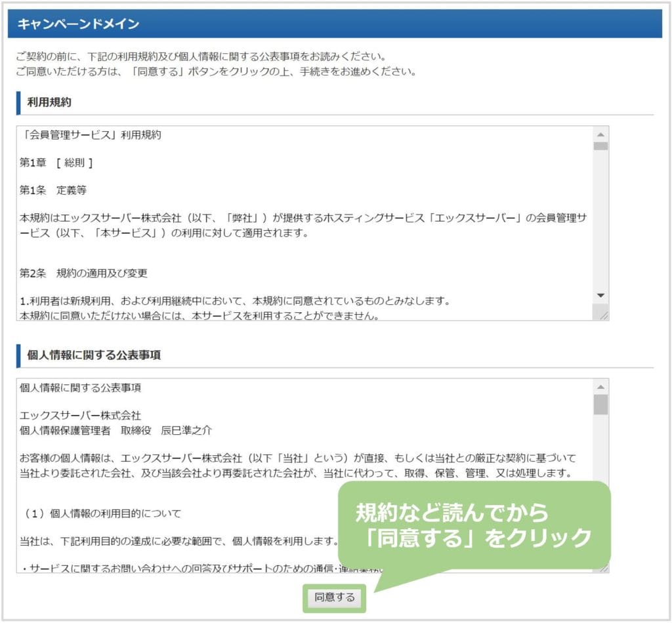Click the line starting '1.利用者は新規利用'
Screen dimensions: 672x623
coord(235,301)
